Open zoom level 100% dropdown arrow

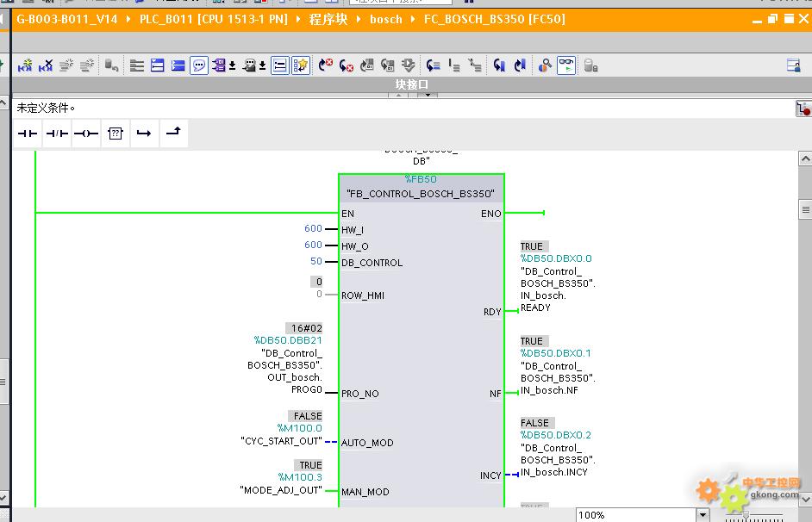[x=703, y=515]
